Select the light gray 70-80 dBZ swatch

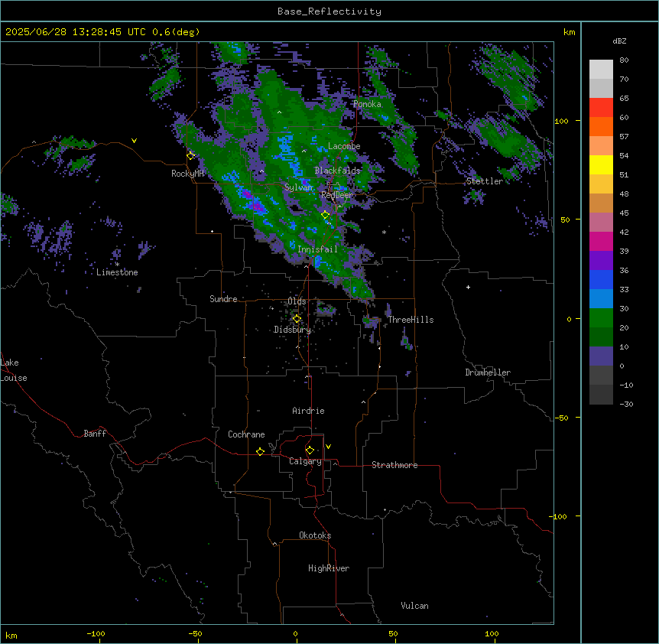point(601,70)
